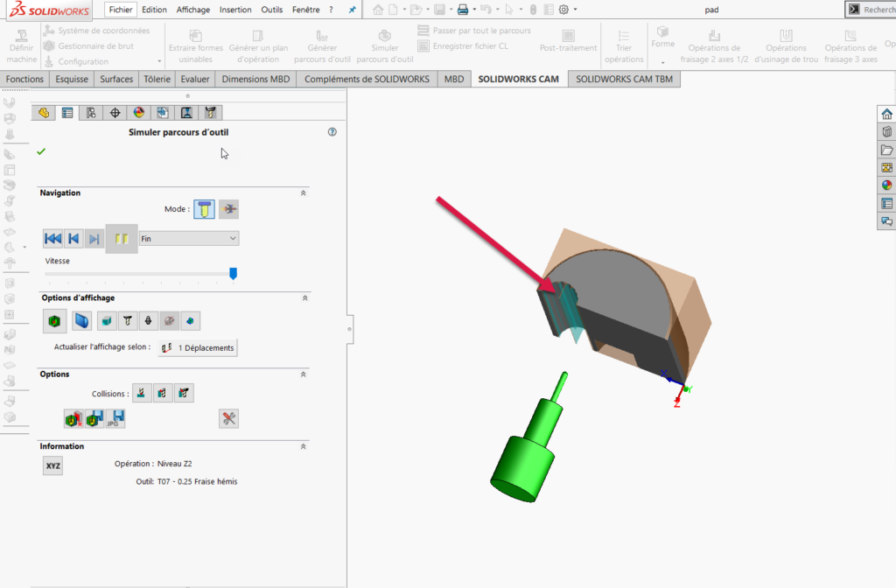The image size is (896, 588).
Task: Click the green checkmark to confirm simulation
Action: (x=41, y=151)
